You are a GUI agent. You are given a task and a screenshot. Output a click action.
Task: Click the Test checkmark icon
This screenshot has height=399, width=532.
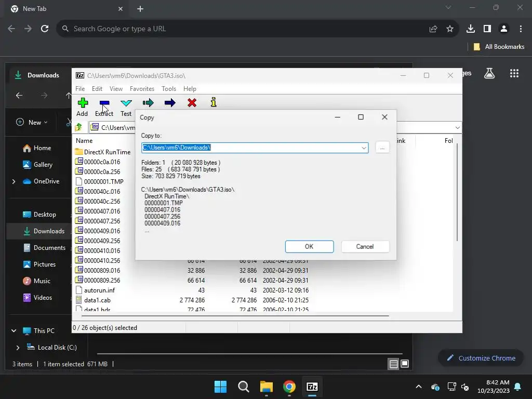(126, 103)
